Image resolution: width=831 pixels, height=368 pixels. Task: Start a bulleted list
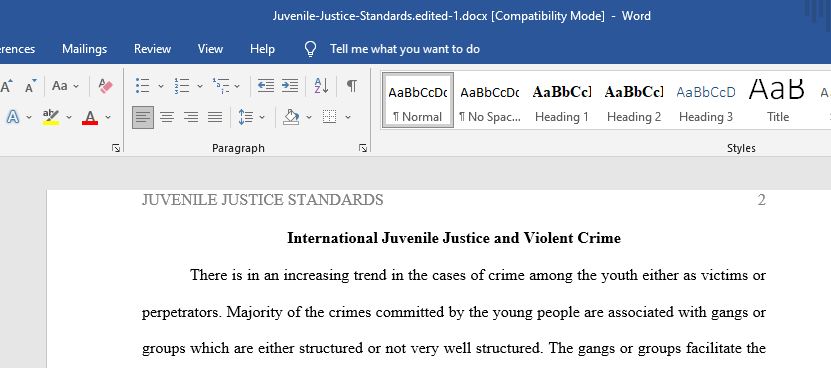(x=143, y=85)
